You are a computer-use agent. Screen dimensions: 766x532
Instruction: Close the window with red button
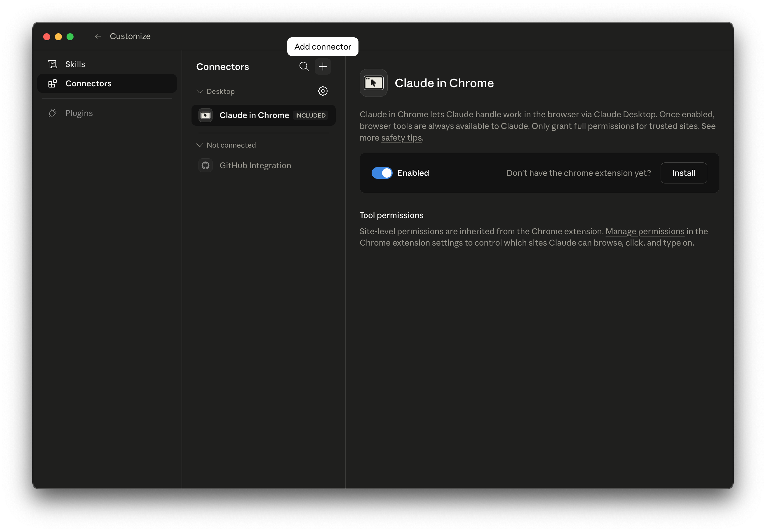(47, 37)
